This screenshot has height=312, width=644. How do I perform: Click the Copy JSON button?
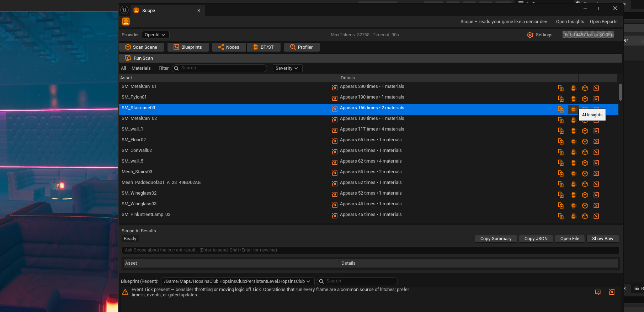[536, 239]
